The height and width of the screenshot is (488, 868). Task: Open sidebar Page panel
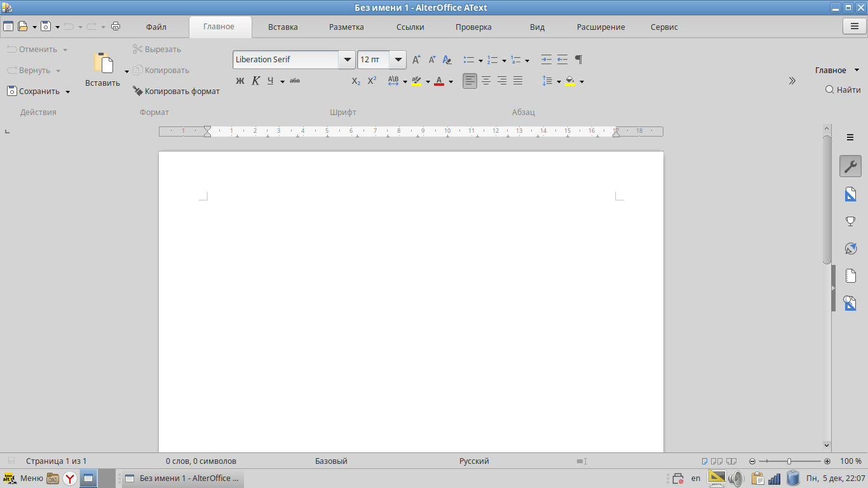click(850, 276)
